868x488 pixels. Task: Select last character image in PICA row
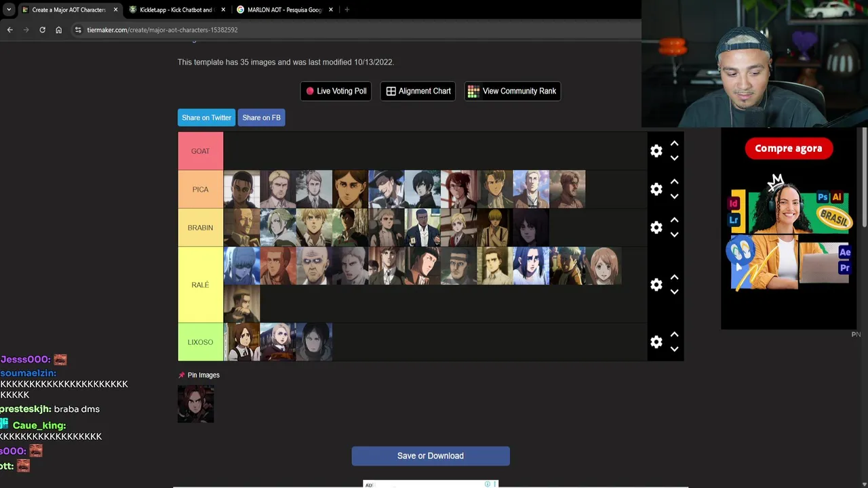click(568, 189)
